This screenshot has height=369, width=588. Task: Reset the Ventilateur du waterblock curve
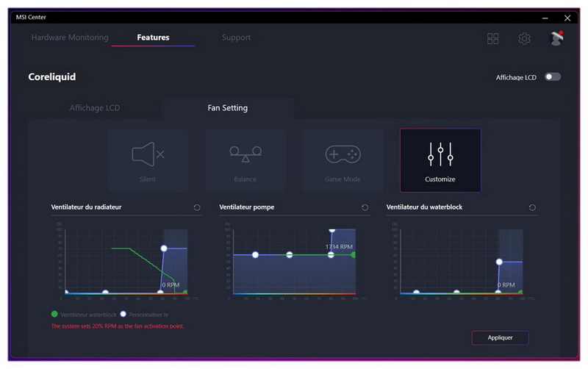pyautogui.click(x=532, y=207)
